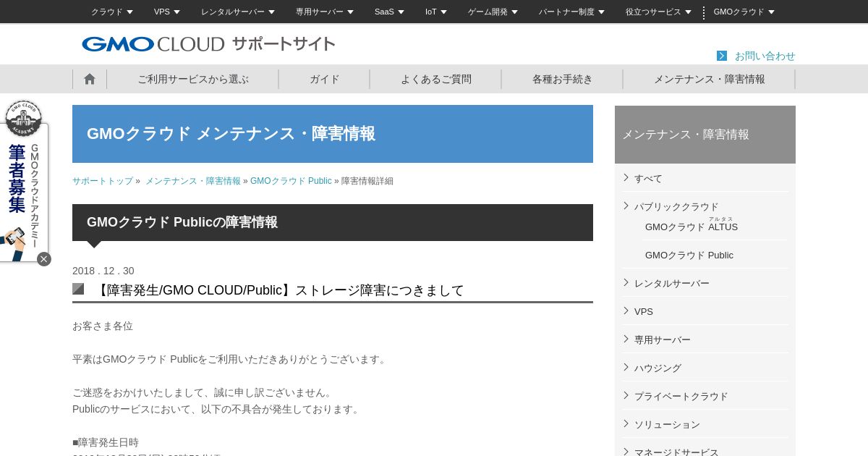The image size is (868, 456).
Task: Select パブリッククラウド in the sidebar
Action: pyautogui.click(x=676, y=206)
